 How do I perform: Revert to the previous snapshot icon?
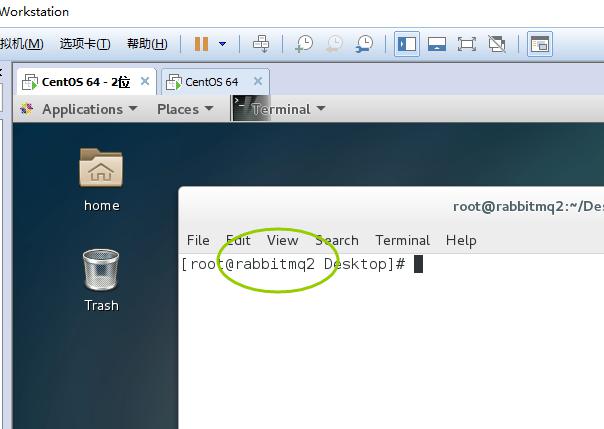(x=334, y=44)
